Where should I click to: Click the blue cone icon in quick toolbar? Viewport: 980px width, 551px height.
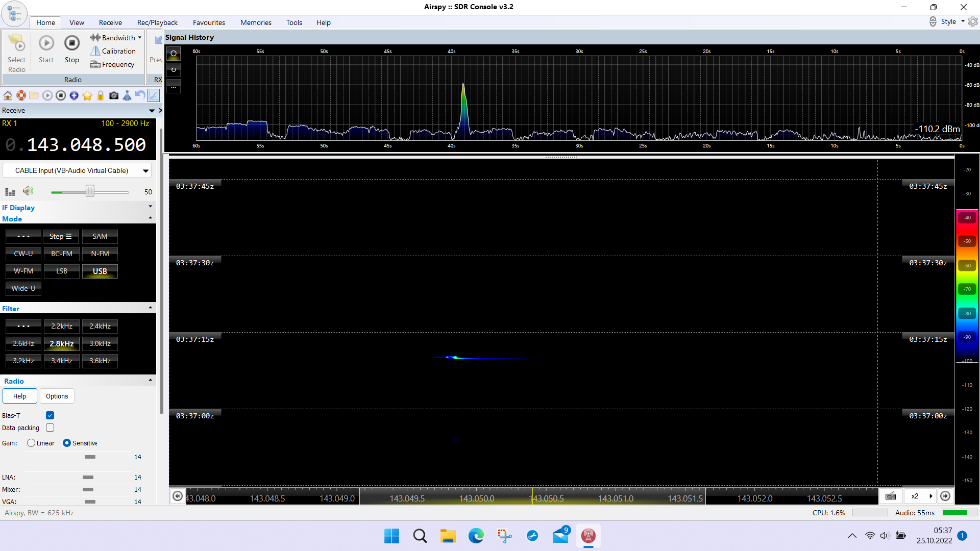pyautogui.click(x=127, y=95)
